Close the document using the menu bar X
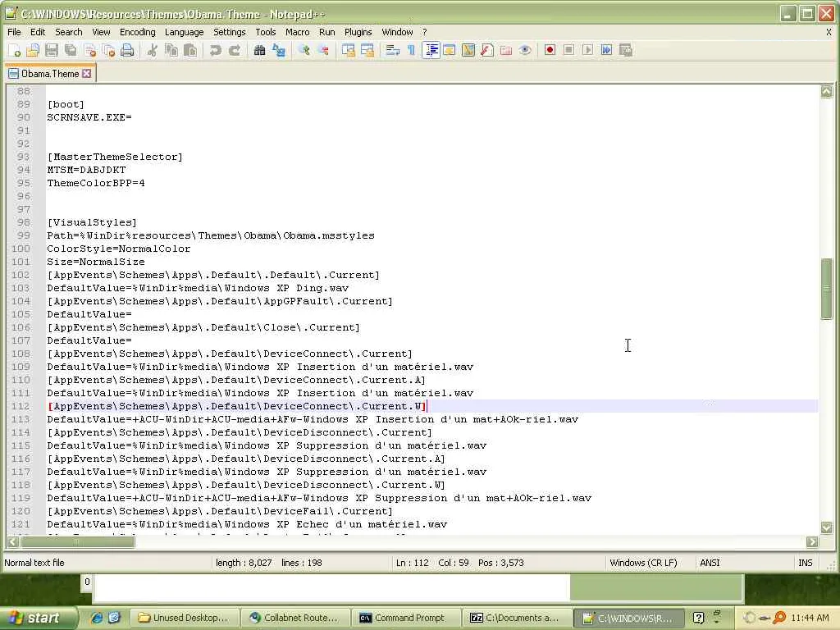This screenshot has width=840, height=630. 829,32
